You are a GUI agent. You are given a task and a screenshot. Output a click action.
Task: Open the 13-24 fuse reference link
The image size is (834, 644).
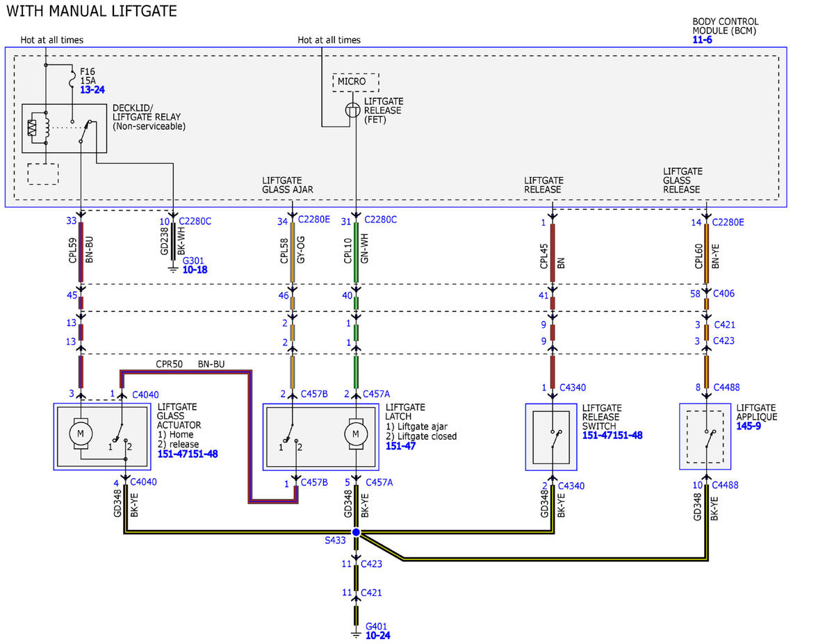pos(92,90)
